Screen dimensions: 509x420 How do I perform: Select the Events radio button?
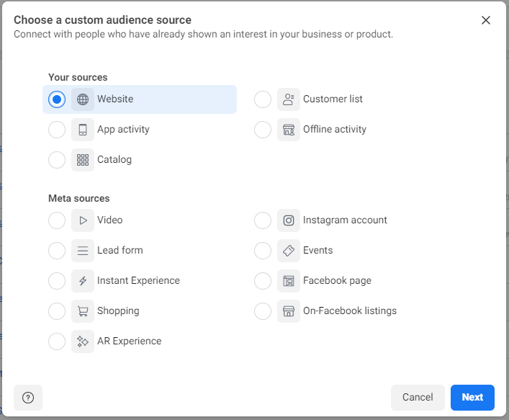click(x=263, y=251)
